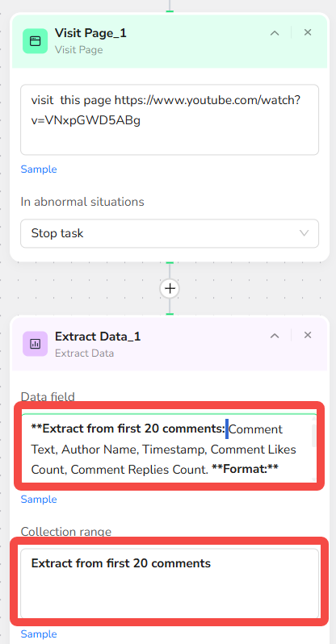Focus the Collection range text box
The width and height of the screenshot is (336, 644).
click(170, 583)
